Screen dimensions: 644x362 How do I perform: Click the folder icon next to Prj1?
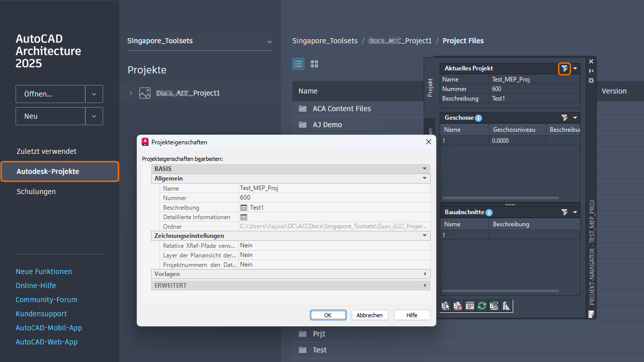(x=302, y=334)
